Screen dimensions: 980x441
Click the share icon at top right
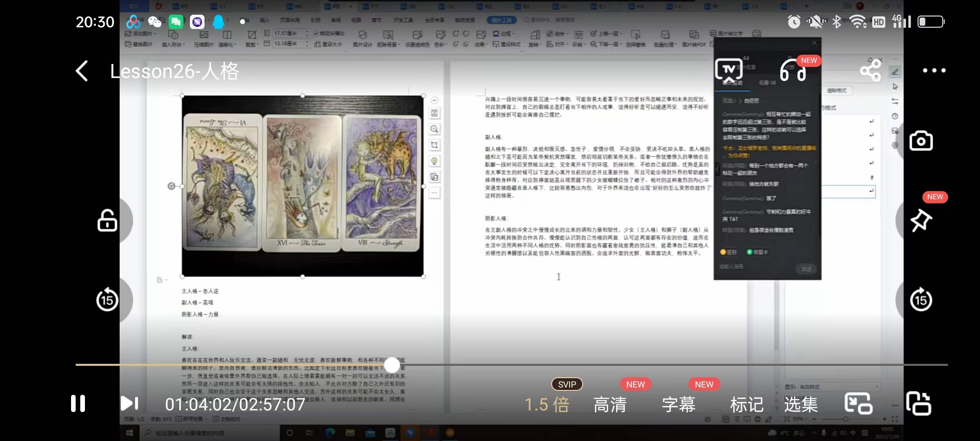click(870, 70)
